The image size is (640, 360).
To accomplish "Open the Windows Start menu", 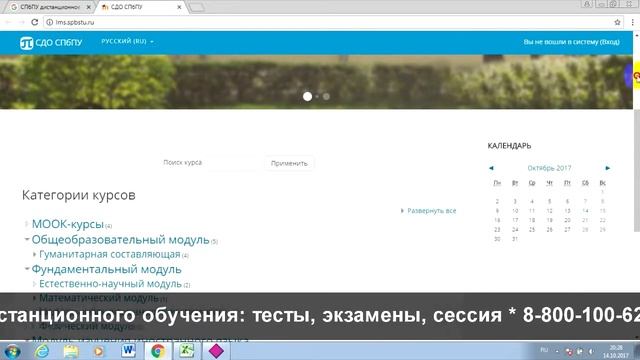I will 13,351.
